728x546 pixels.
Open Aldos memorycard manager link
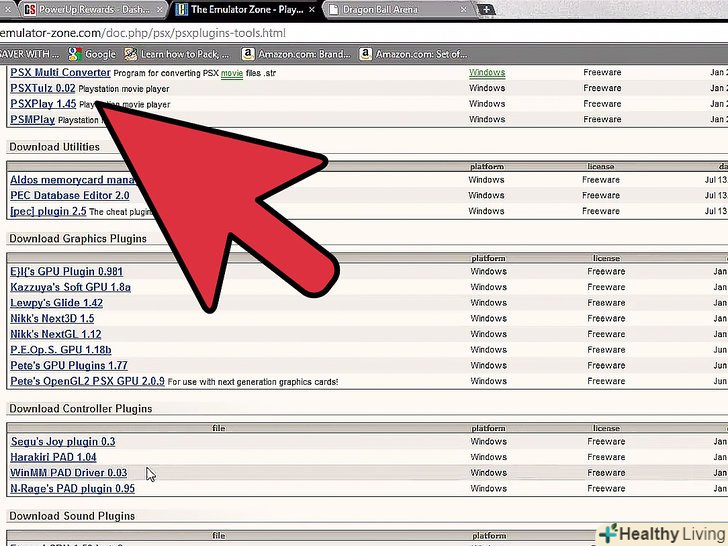pos(72,180)
